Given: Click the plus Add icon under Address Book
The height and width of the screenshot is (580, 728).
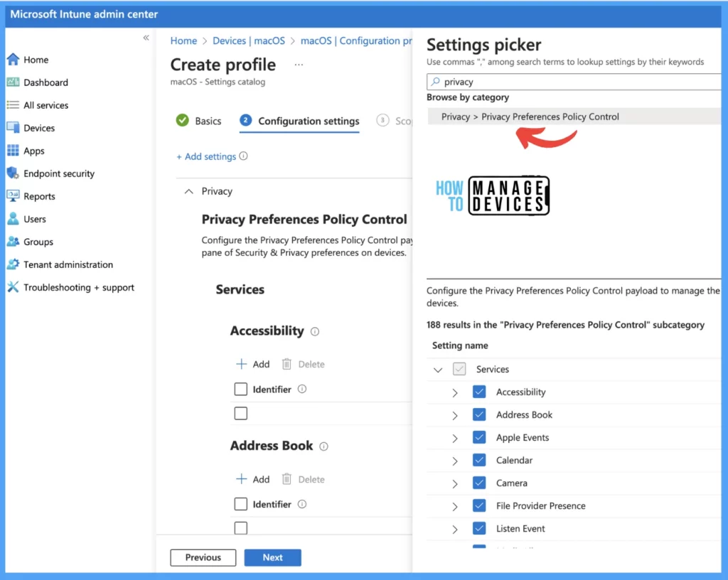Looking at the screenshot, I should (x=241, y=479).
